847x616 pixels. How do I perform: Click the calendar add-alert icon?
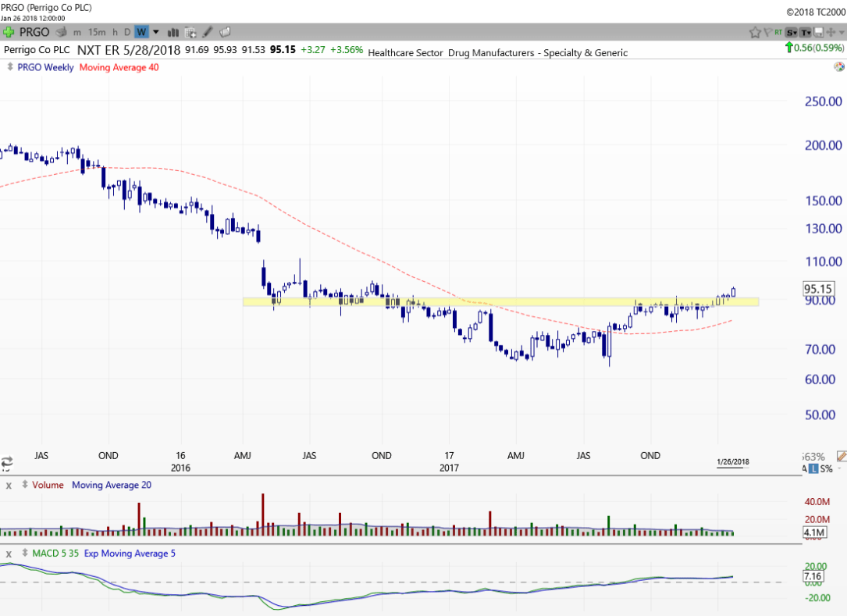[x=190, y=32]
